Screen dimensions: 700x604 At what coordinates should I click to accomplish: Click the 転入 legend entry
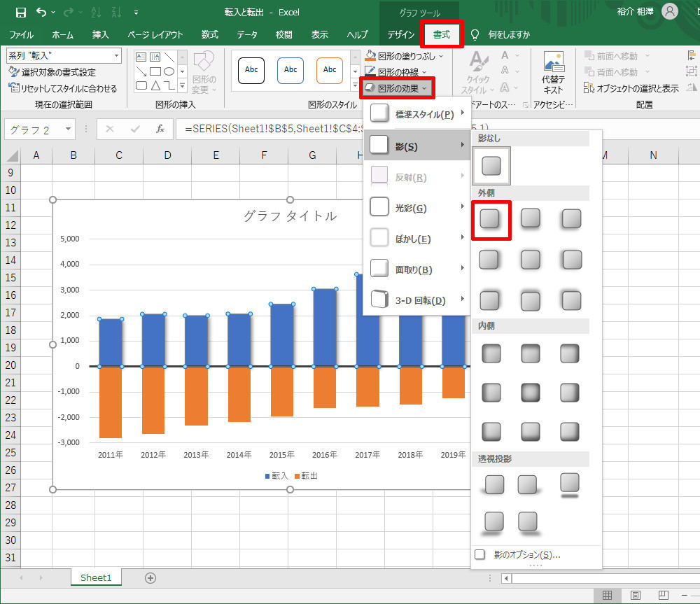coord(276,476)
